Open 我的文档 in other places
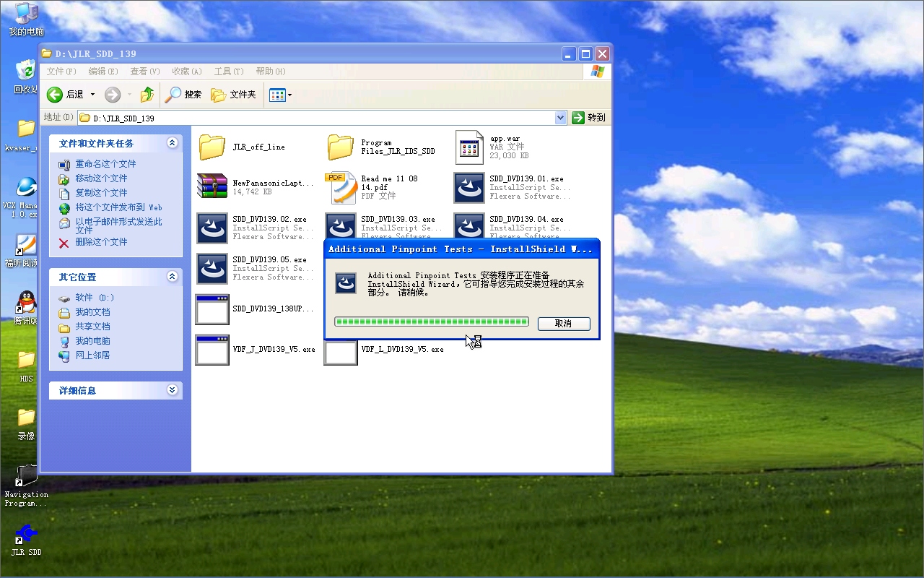The image size is (924, 578). tap(92, 312)
